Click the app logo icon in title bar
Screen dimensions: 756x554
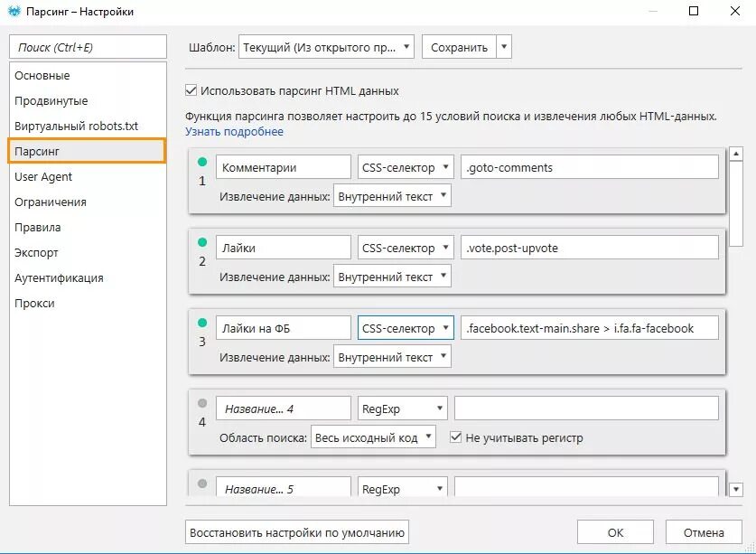point(14,12)
